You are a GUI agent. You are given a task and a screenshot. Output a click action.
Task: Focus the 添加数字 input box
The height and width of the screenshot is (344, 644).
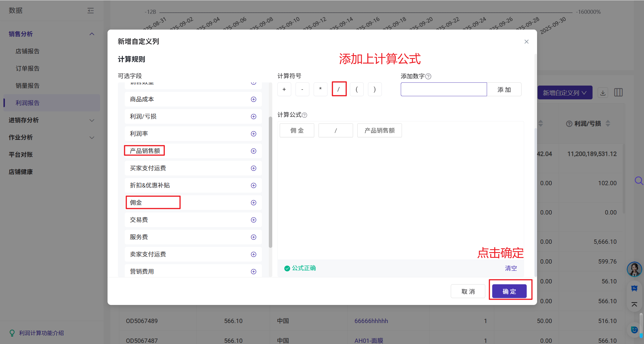pyautogui.click(x=444, y=89)
